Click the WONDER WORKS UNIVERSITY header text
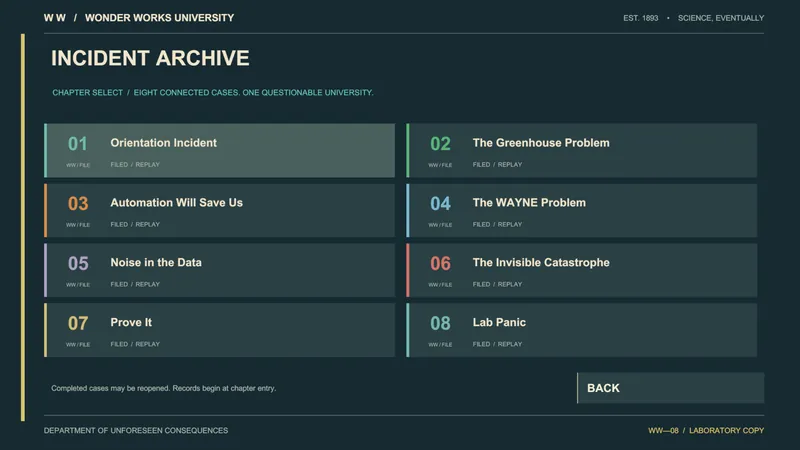800x450 pixels. coord(159,18)
